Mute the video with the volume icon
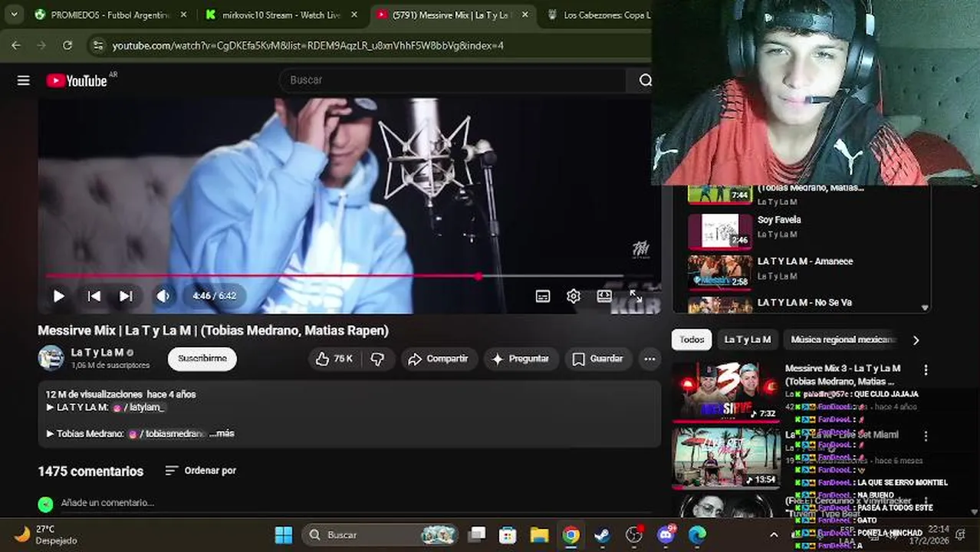The image size is (980, 552). (163, 296)
